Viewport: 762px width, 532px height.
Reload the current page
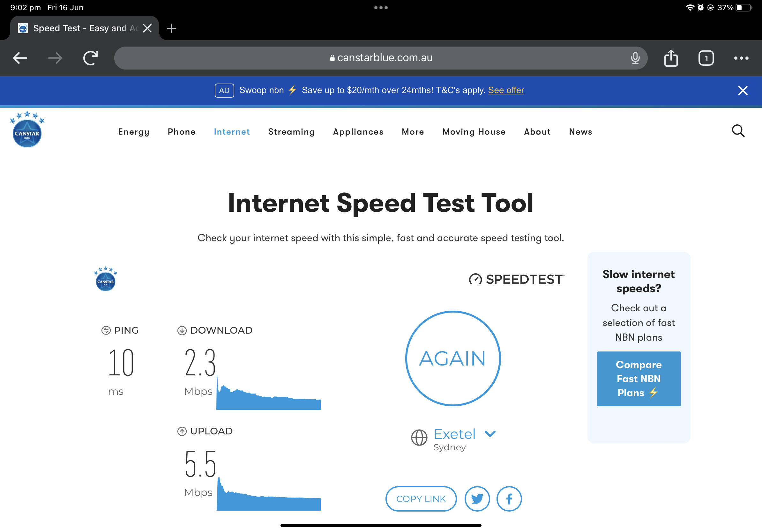pos(91,58)
